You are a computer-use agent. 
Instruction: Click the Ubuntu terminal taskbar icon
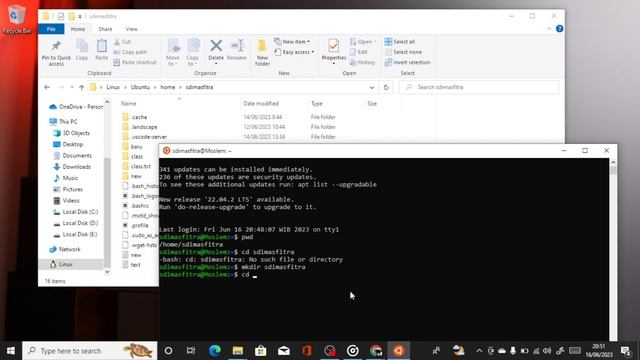(x=398, y=350)
